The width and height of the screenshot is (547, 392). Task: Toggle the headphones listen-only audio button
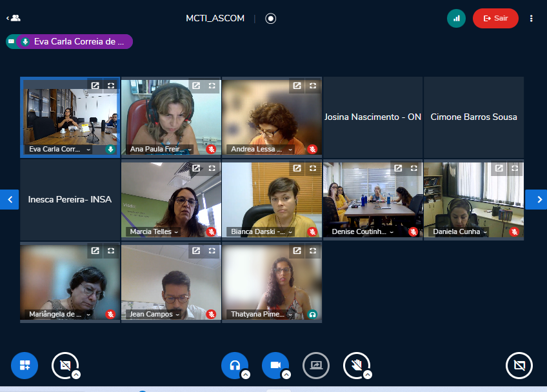pyautogui.click(x=234, y=365)
